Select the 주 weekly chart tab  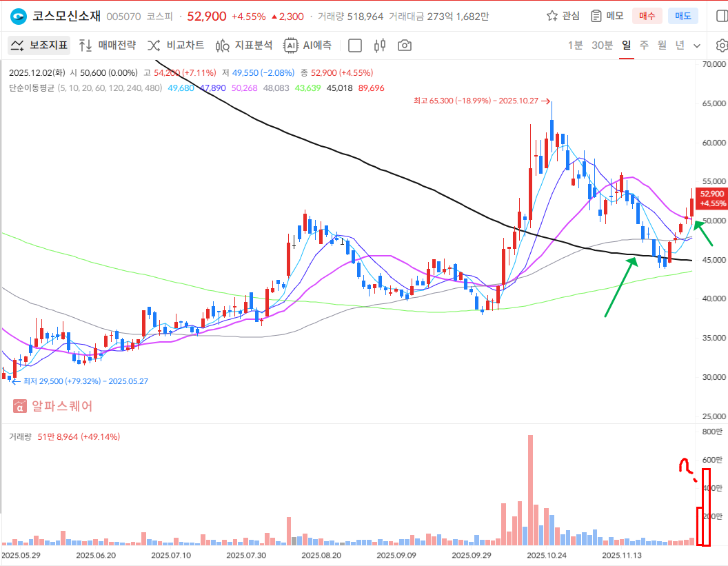[644, 46]
